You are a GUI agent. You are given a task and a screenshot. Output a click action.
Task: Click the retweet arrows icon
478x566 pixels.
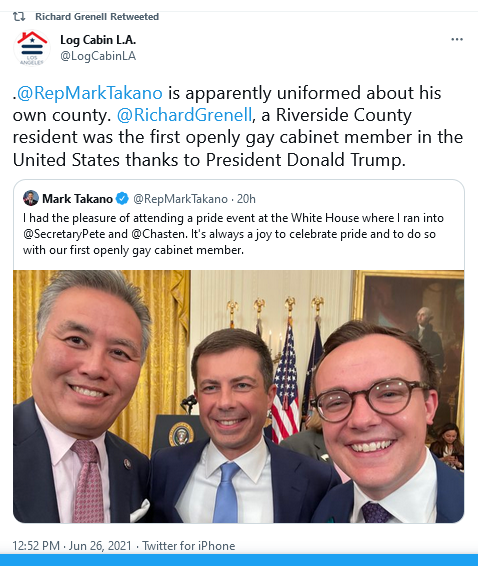[19, 17]
